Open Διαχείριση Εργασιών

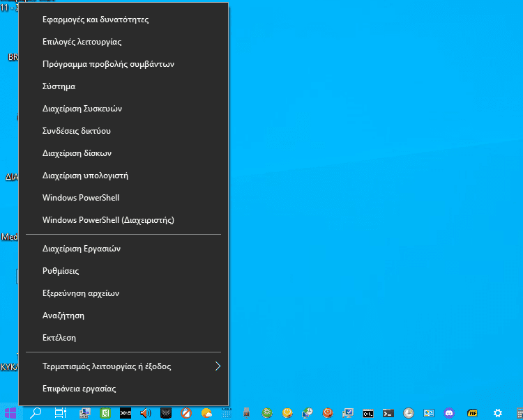pos(82,249)
